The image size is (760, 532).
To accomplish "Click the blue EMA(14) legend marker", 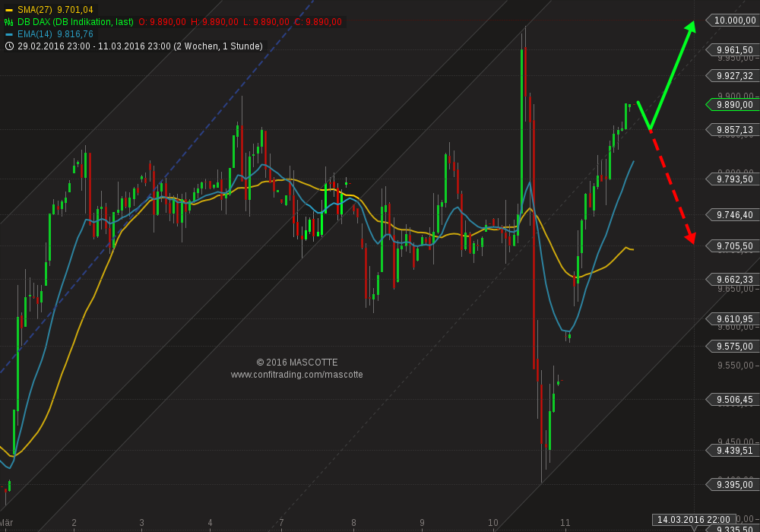I will (x=8, y=34).
